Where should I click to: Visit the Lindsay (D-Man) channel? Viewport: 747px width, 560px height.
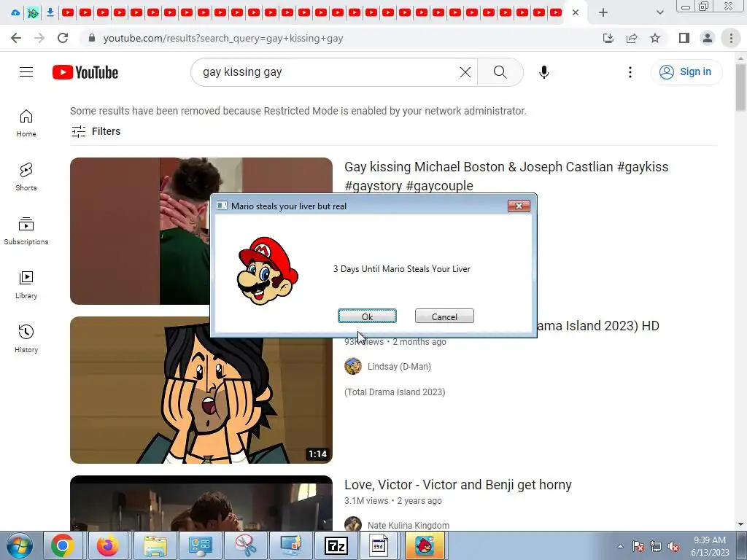(399, 367)
